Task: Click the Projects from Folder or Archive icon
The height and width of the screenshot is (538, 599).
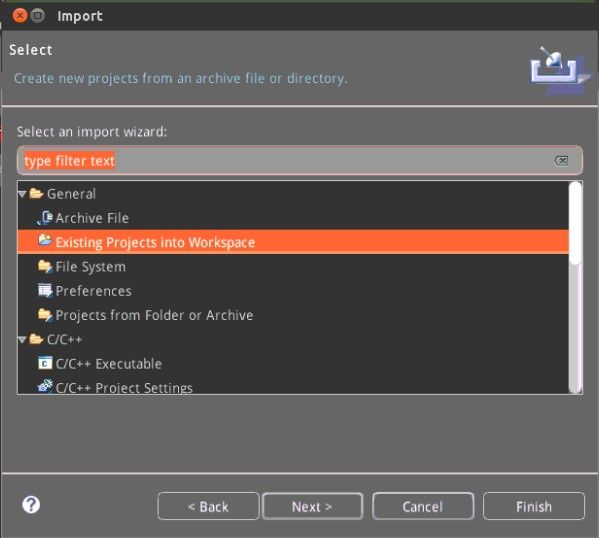Action: tap(45, 315)
